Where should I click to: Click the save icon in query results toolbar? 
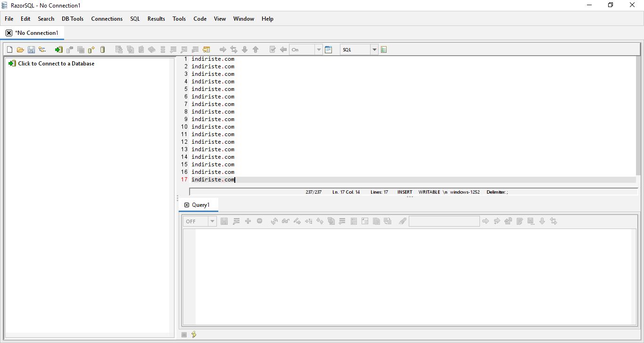coord(224,221)
